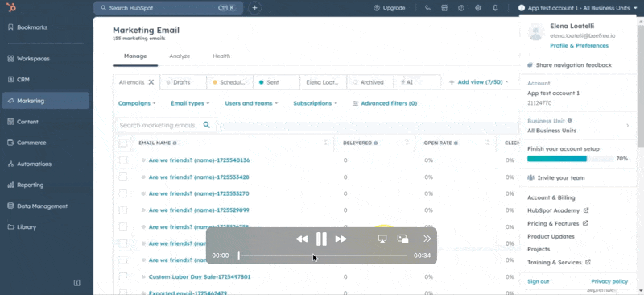Open the calling phone icon
The image size is (644, 295).
tap(427, 8)
